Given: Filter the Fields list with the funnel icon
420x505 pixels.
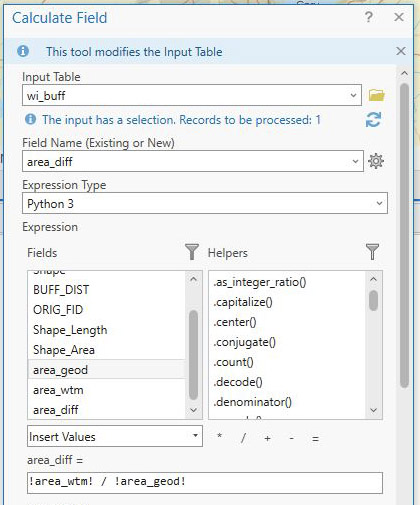Looking at the screenshot, I should click(x=192, y=252).
